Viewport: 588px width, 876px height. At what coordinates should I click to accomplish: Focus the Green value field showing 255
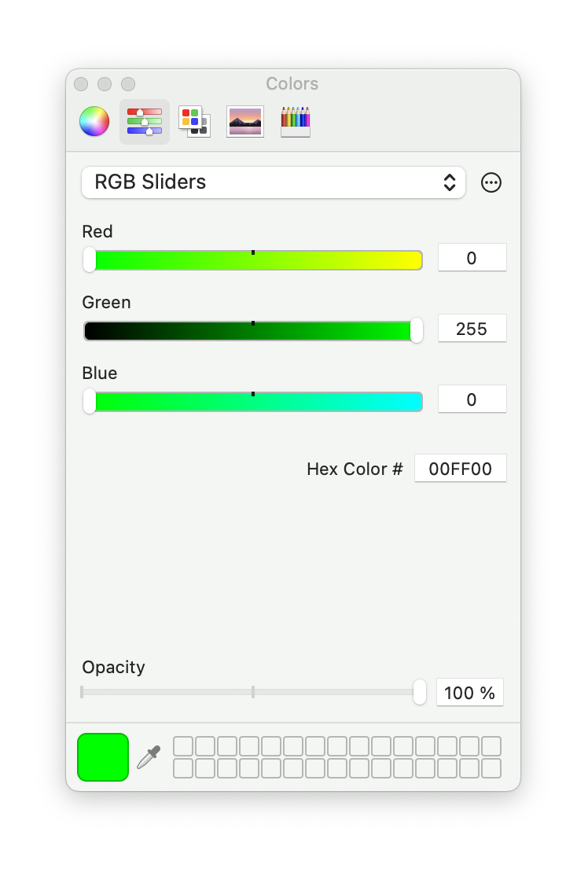472,329
